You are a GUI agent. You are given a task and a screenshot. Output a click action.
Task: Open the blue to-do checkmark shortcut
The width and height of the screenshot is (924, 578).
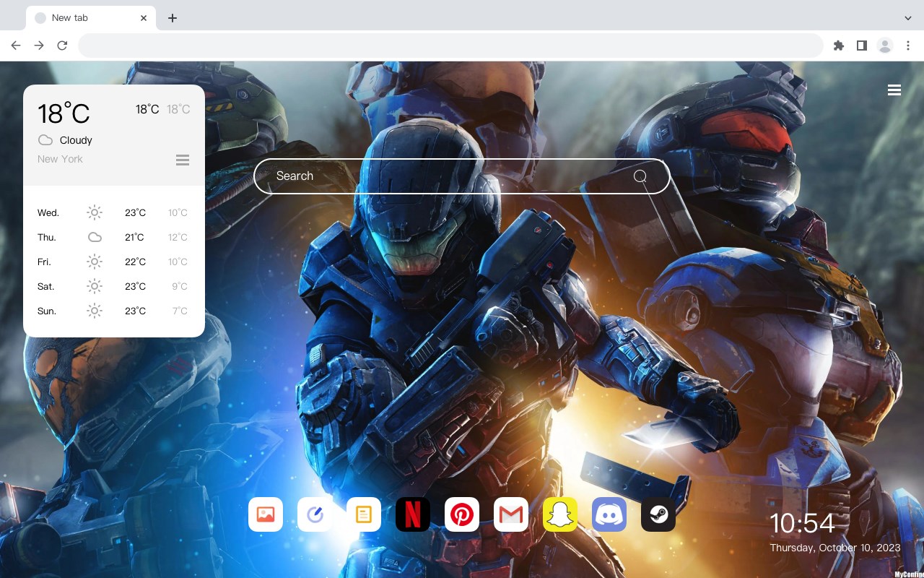click(315, 514)
